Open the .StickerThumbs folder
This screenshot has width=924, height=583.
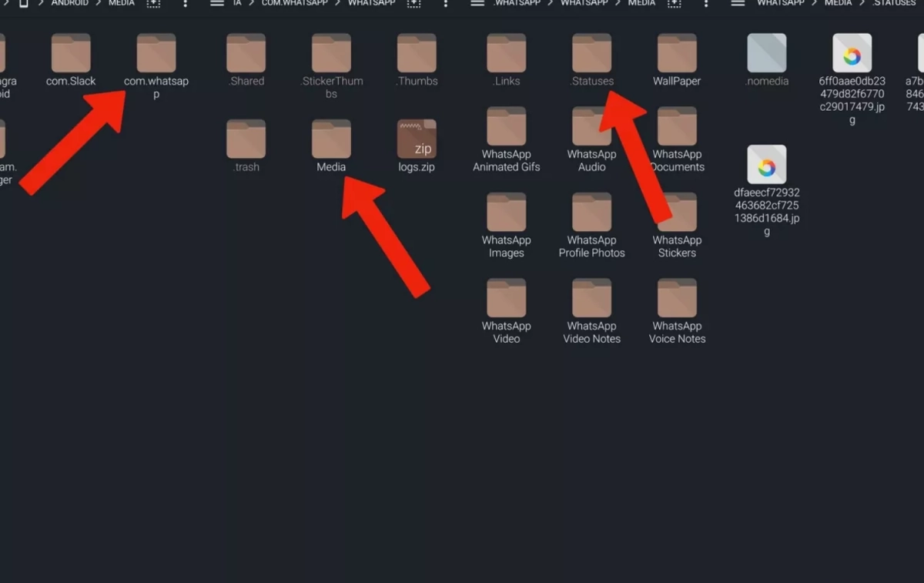[331, 54]
